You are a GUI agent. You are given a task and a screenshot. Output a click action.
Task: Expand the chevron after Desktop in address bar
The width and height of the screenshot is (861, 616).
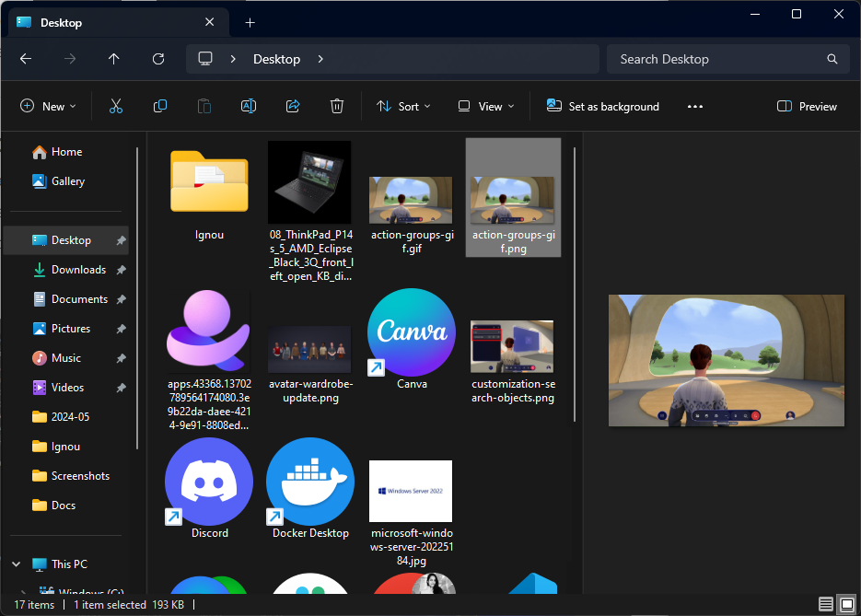point(320,59)
